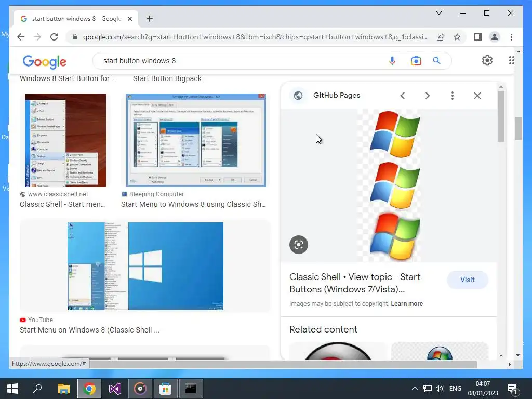The image size is (532, 399).
Task: Click the 'Start Button Bigpack' caption
Action: 167,78
